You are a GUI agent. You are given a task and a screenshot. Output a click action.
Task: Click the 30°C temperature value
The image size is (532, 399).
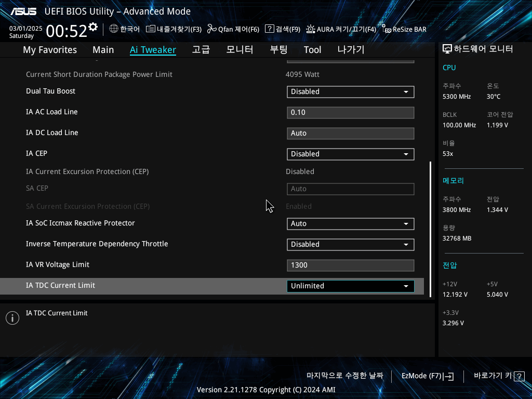[494, 97]
